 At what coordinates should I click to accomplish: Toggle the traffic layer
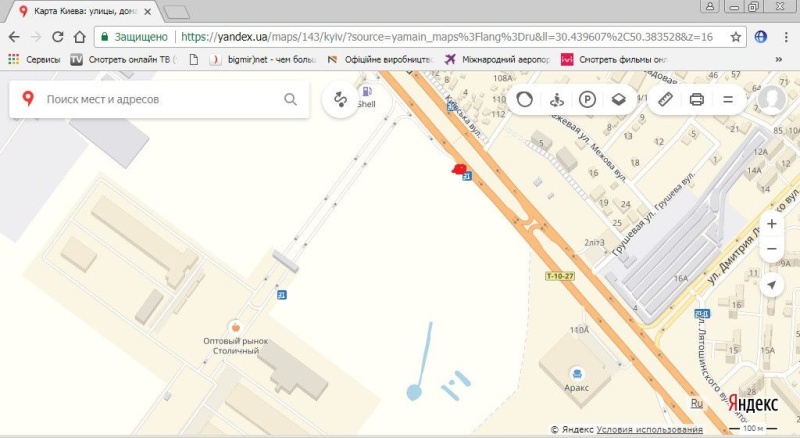click(525, 100)
